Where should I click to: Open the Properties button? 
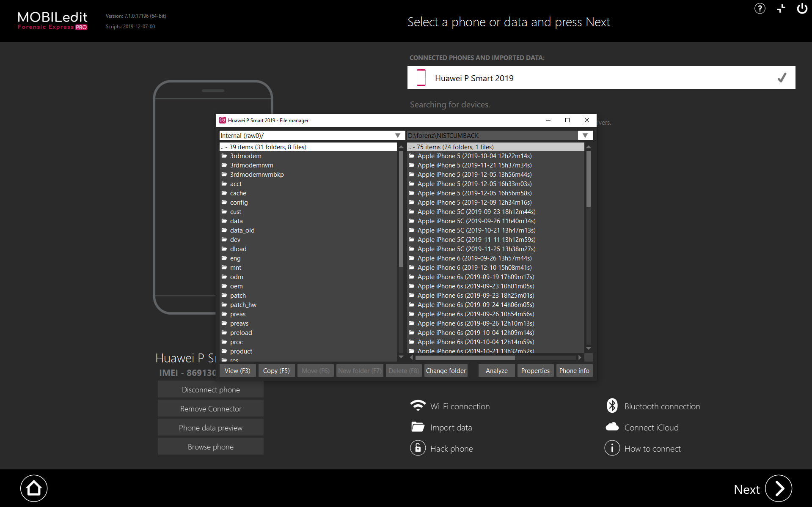[x=535, y=370]
